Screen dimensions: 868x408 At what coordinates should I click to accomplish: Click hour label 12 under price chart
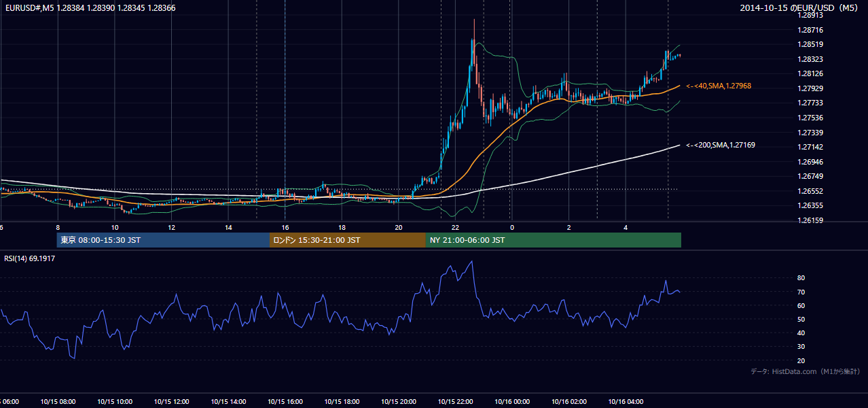click(172, 228)
